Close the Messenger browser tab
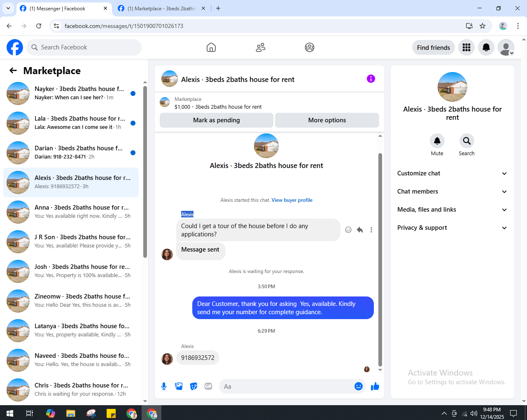The width and height of the screenshot is (527, 420). click(105, 8)
